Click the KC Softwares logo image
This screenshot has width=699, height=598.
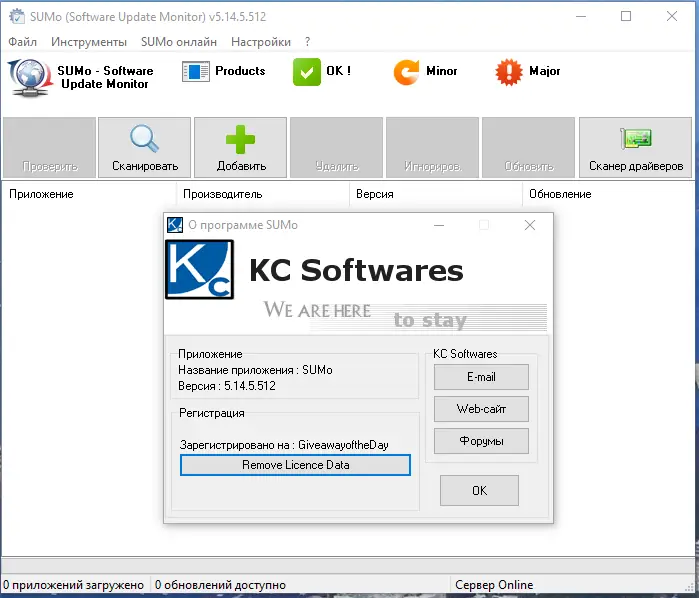(200, 269)
